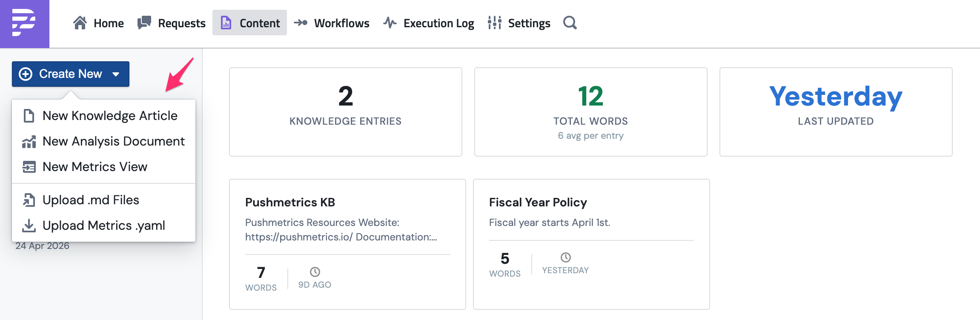Click the Settings sliders icon
The image size is (980, 320).
[495, 23]
